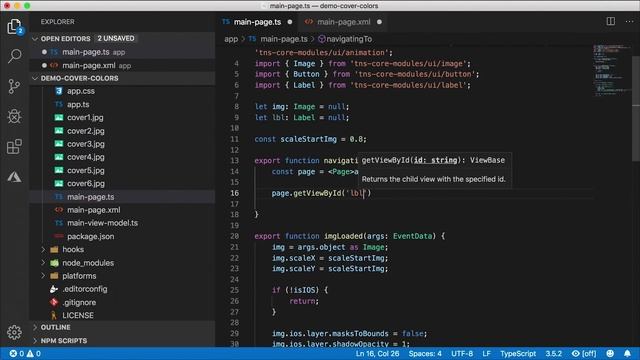Click the .gitignore git icon
This screenshot has height=360, width=640.
[54, 302]
